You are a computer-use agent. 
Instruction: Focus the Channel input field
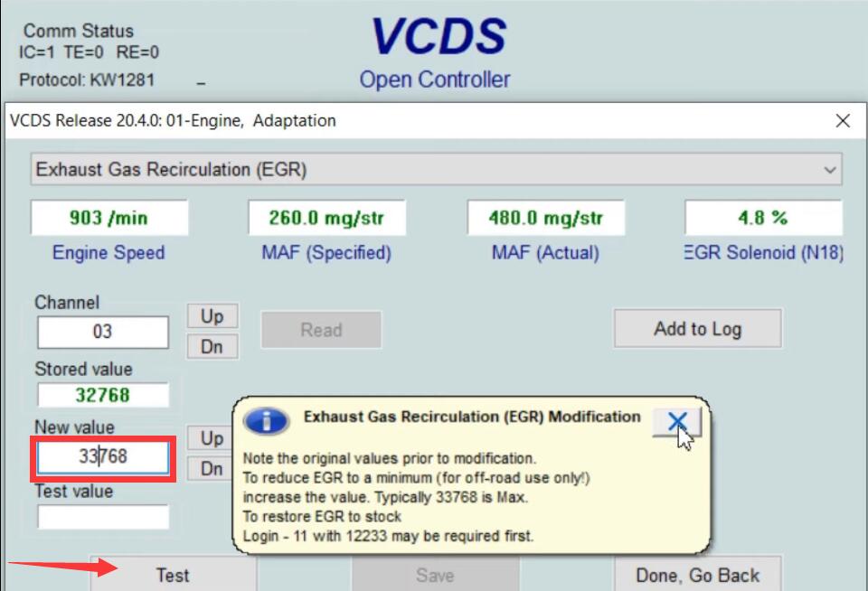pyautogui.click(x=103, y=332)
